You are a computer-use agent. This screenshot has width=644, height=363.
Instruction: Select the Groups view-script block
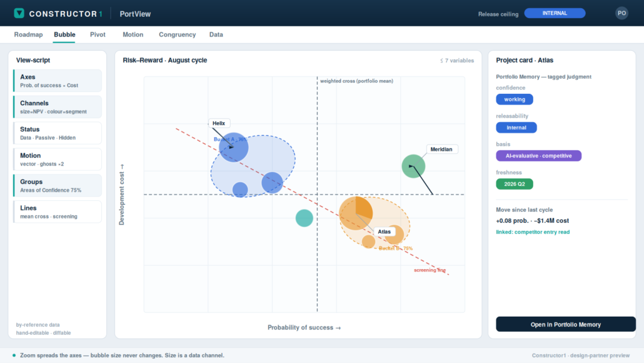click(x=58, y=185)
